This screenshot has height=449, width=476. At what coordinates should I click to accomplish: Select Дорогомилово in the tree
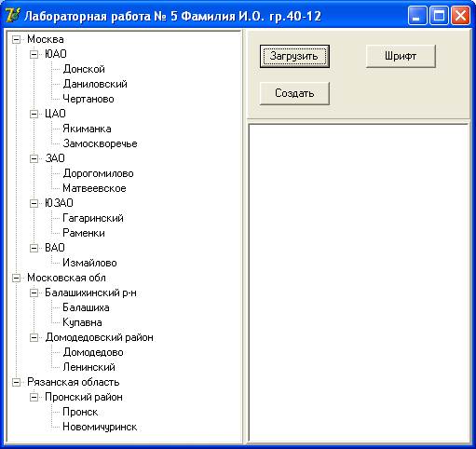coord(98,173)
